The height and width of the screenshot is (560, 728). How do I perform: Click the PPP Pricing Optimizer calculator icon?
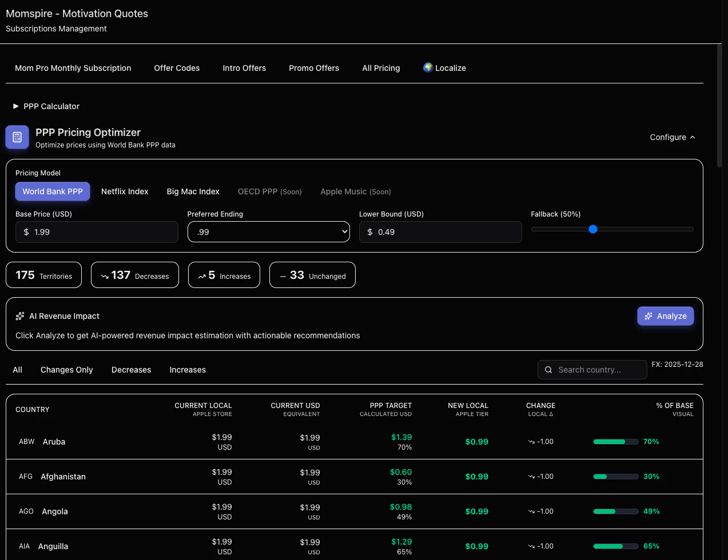click(x=17, y=137)
